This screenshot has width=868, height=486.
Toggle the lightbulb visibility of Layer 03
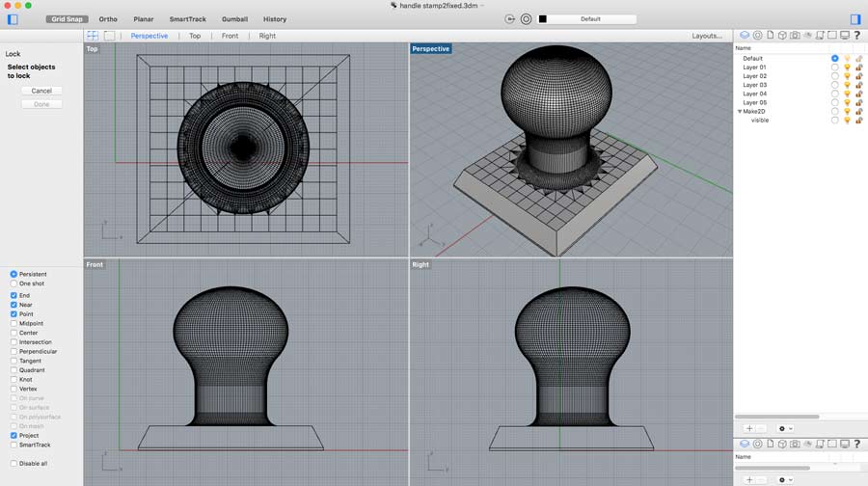point(847,85)
